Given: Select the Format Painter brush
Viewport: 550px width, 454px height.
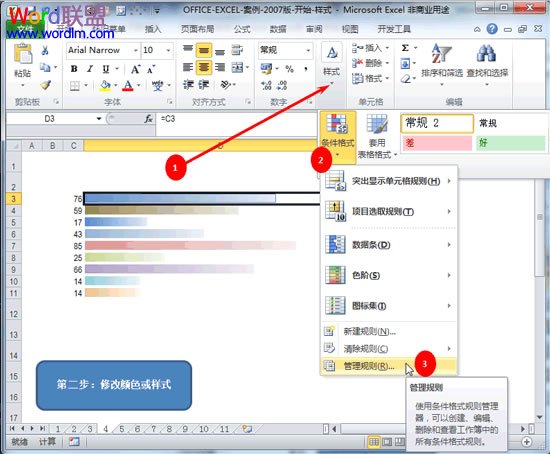Looking at the screenshot, I should pos(45,85).
